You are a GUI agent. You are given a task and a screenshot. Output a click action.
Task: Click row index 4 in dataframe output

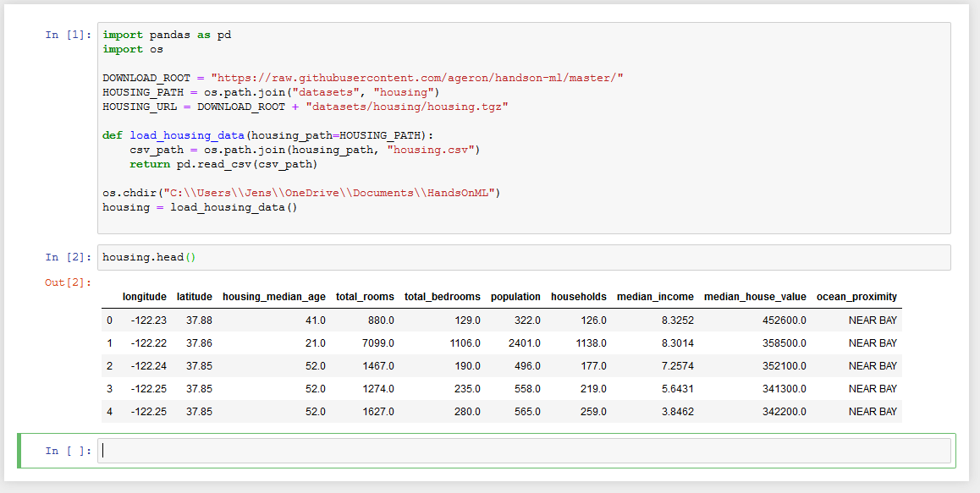pos(109,412)
